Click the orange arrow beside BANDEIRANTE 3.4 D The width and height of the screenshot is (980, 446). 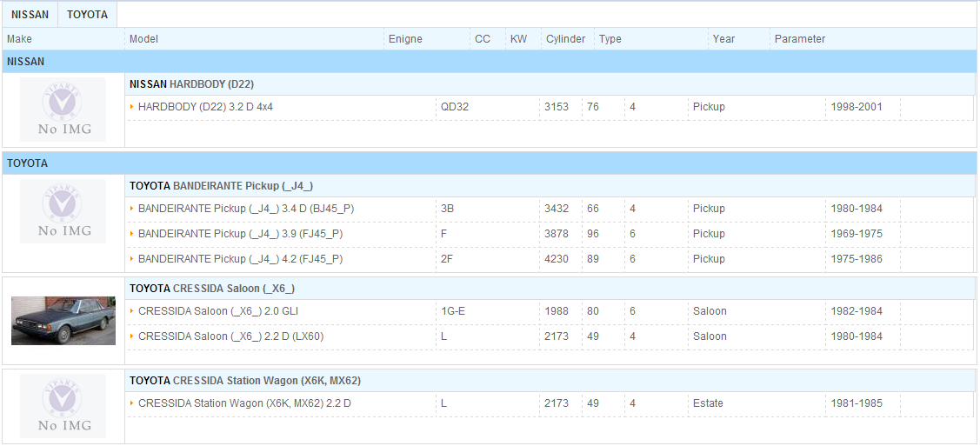point(132,209)
